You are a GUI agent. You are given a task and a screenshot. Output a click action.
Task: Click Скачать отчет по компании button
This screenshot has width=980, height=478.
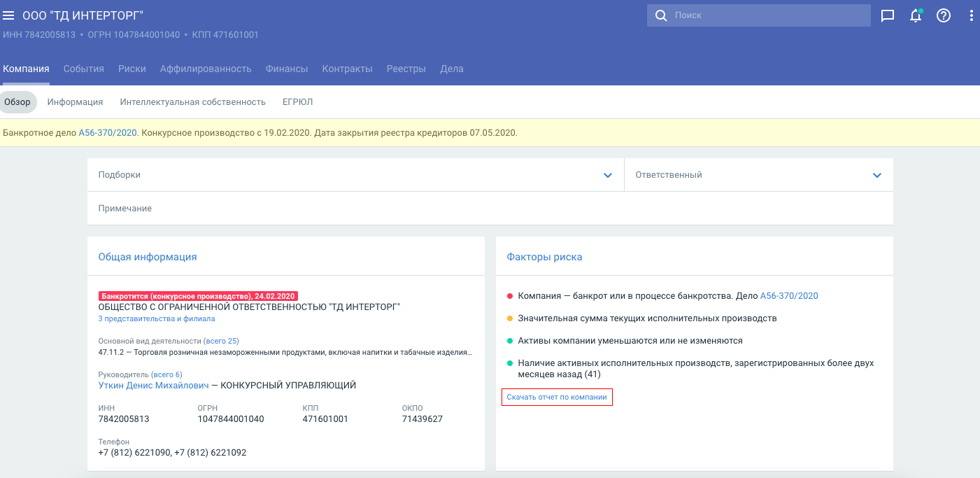point(557,397)
